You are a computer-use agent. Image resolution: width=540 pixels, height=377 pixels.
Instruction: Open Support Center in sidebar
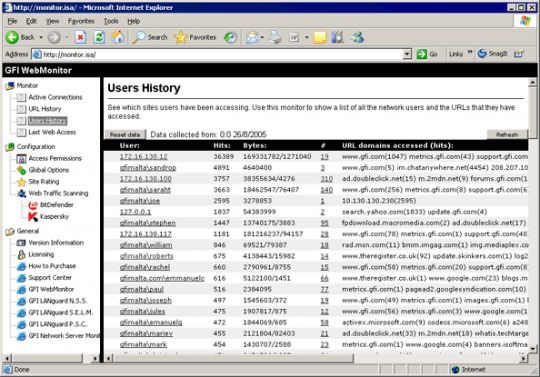(50, 277)
